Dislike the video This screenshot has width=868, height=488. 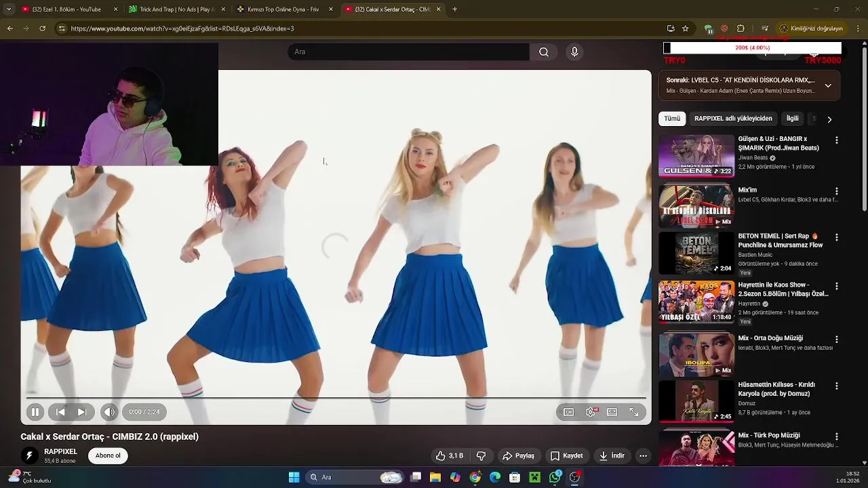click(x=481, y=455)
